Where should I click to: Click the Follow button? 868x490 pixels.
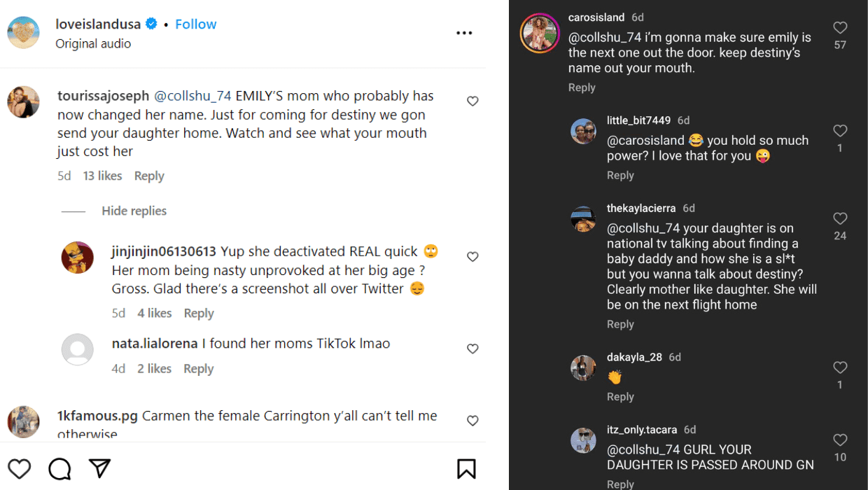(x=195, y=23)
